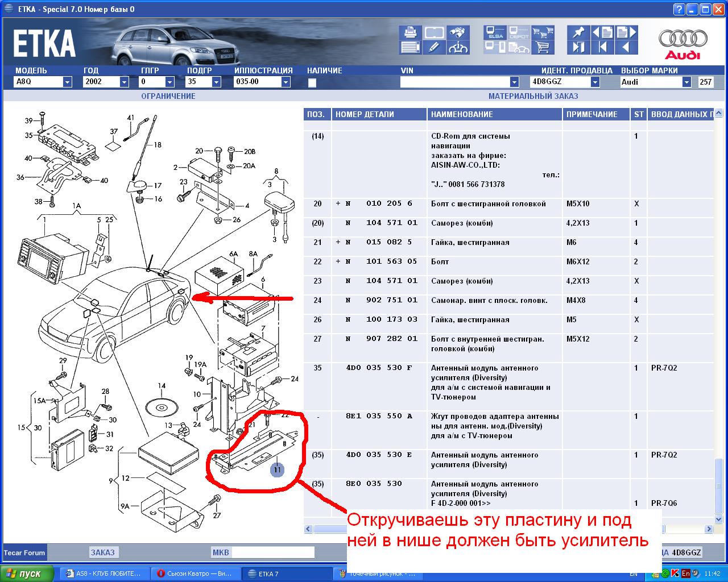Switch to the ОГРАНИЧЕНИЕ tab

click(168, 96)
